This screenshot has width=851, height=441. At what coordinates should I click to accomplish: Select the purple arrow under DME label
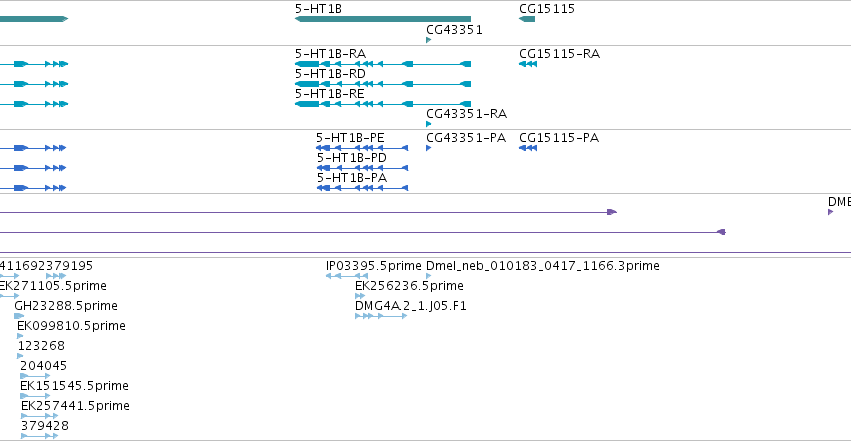pos(830,212)
